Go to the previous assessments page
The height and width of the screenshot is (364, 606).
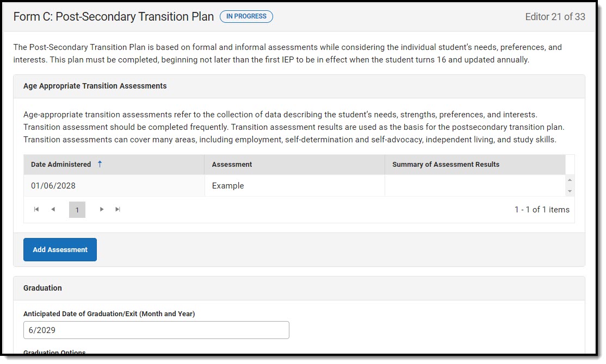tap(53, 210)
